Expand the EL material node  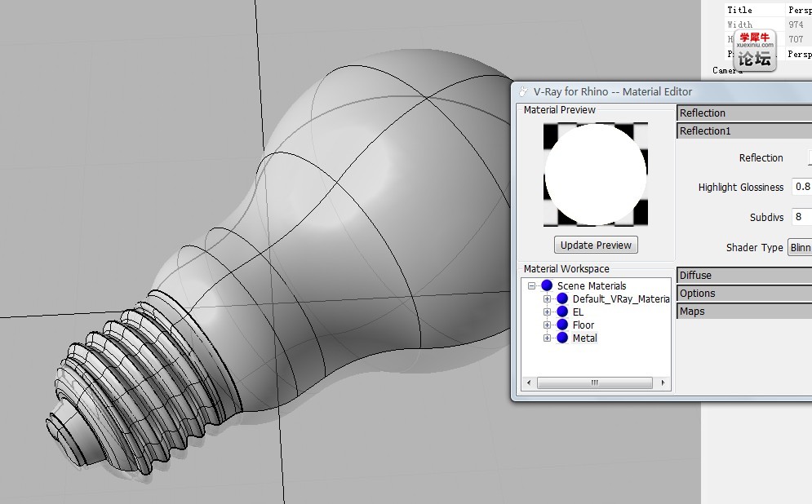pyautogui.click(x=547, y=312)
